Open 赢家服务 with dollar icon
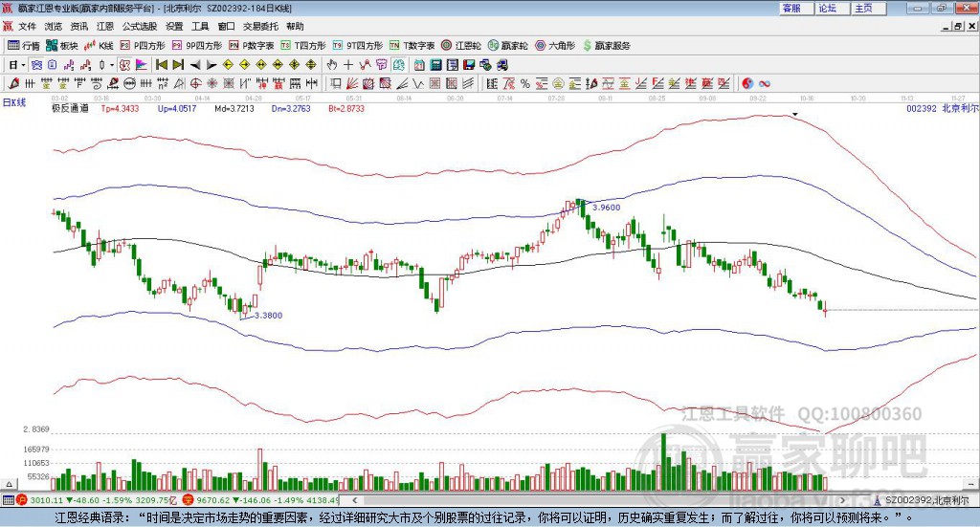Image resolution: width=980 pixels, height=527 pixels. (607, 46)
